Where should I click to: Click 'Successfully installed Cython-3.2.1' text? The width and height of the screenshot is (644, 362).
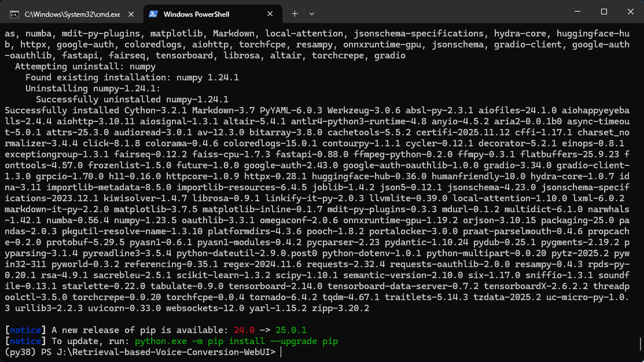(95, 110)
